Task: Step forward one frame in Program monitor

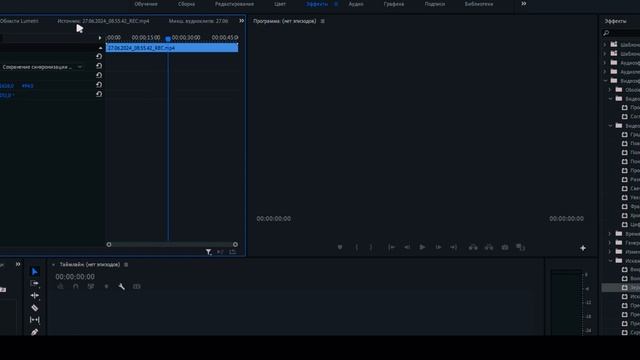Action: (438, 247)
